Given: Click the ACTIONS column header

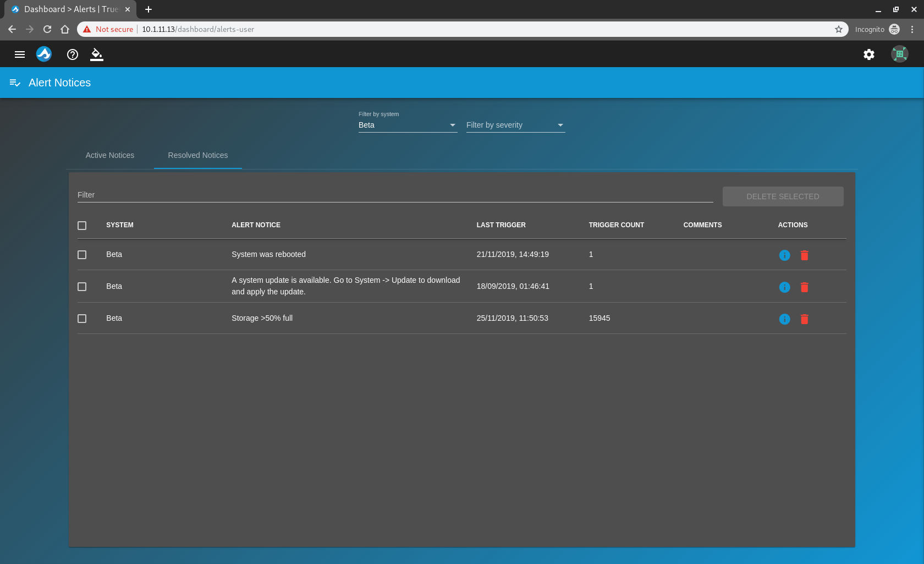Looking at the screenshot, I should pyautogui.click(x=793, y=225).
